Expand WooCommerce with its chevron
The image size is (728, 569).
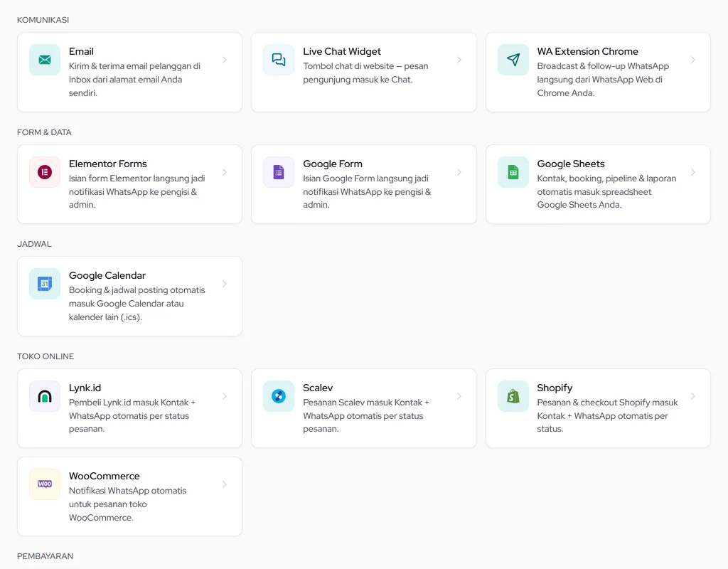click(x=225, y=484)
